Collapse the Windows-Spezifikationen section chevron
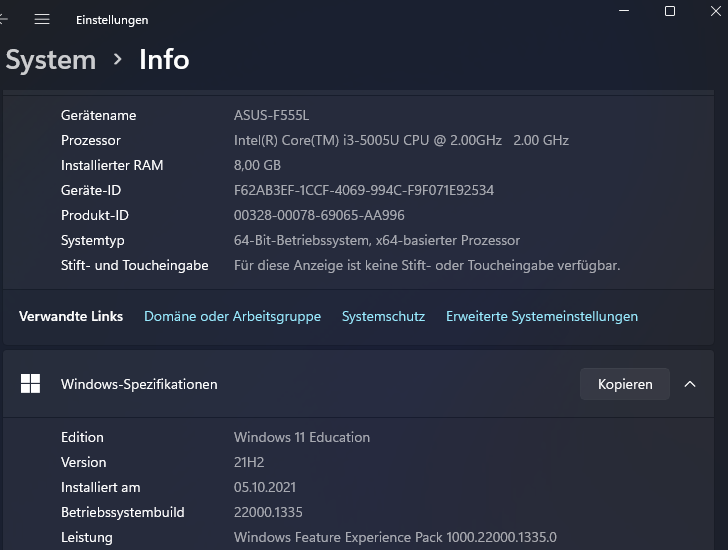 coord(690,384)
